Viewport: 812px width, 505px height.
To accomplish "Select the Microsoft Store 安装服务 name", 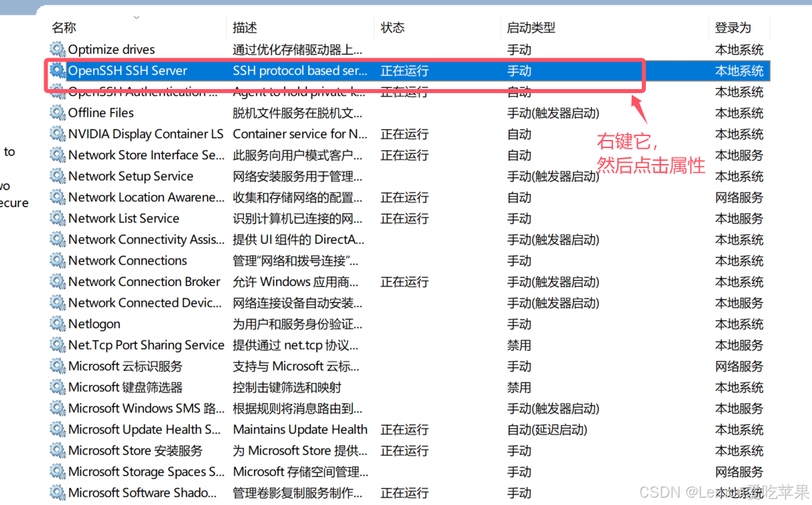I will click(135, 451).
